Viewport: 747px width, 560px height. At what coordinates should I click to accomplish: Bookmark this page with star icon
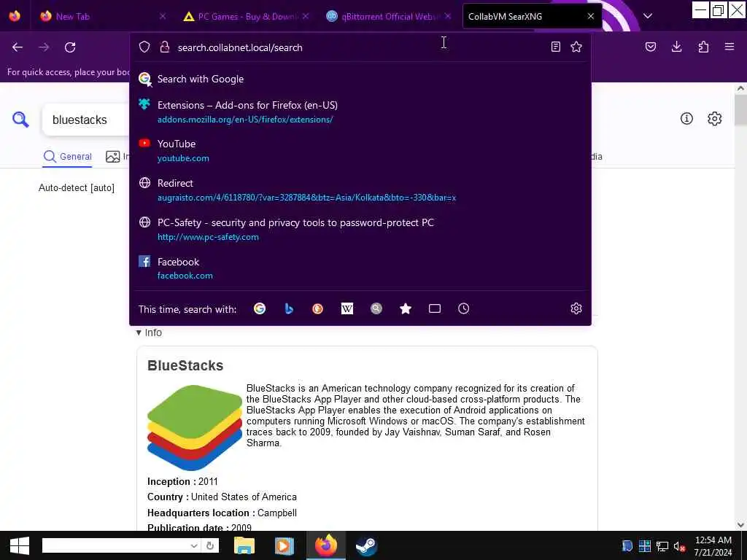point(576,47)
